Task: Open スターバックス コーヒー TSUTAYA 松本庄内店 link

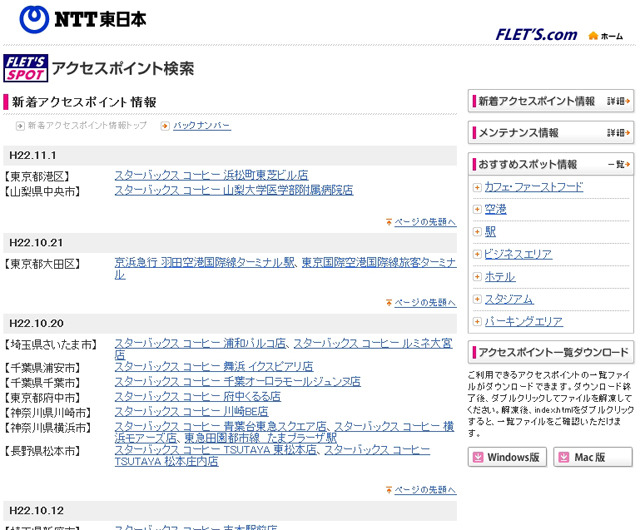Action: (x=167, y=461)
